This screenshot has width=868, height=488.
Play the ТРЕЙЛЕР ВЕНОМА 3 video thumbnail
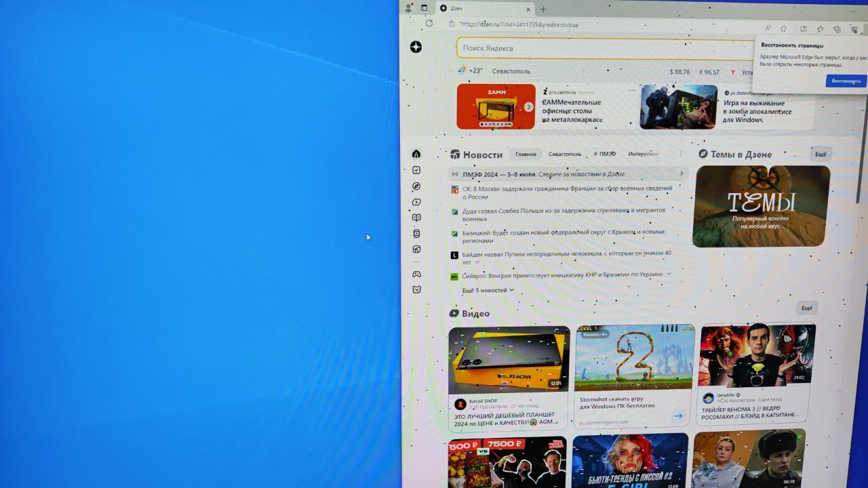tap(757, 354)
